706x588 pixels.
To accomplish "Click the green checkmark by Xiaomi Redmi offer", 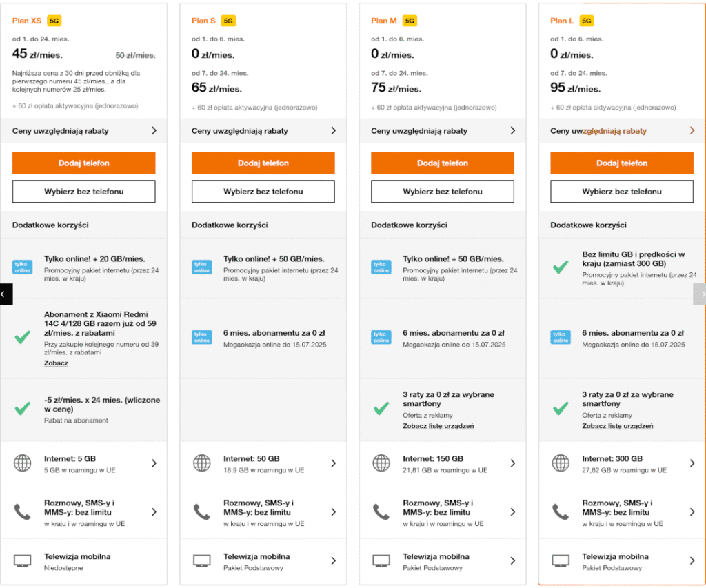I will tap(23, 337).
